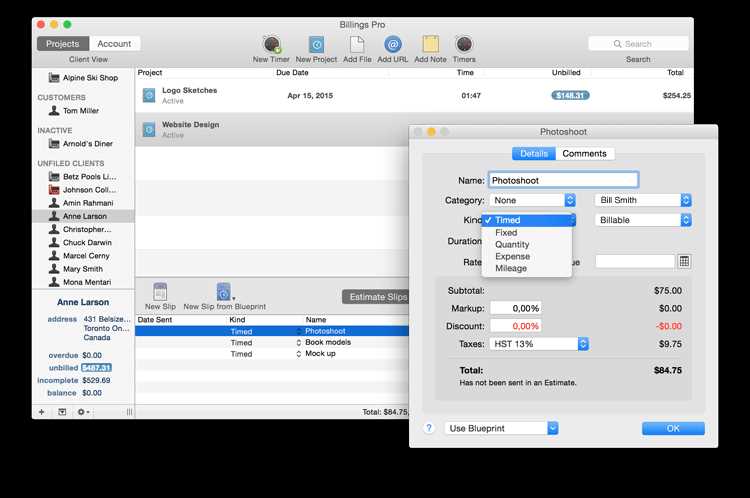Open the Details tab in Photoshoot window
The image size is (750, 498).
tap(534, 154)
